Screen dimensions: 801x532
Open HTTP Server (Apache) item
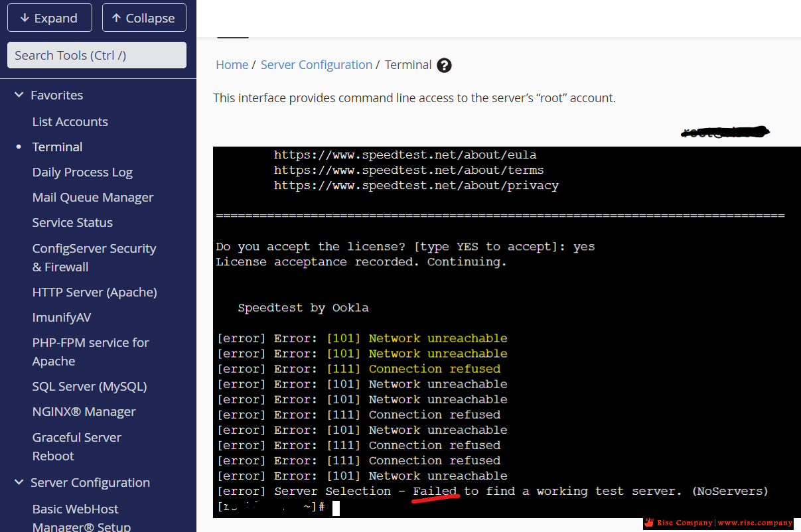(95, 292)
